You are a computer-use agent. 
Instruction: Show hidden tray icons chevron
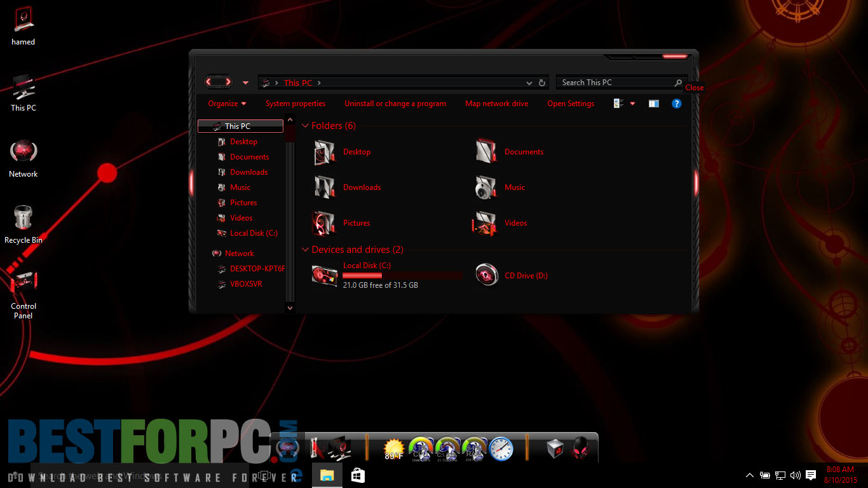[750, 475]
